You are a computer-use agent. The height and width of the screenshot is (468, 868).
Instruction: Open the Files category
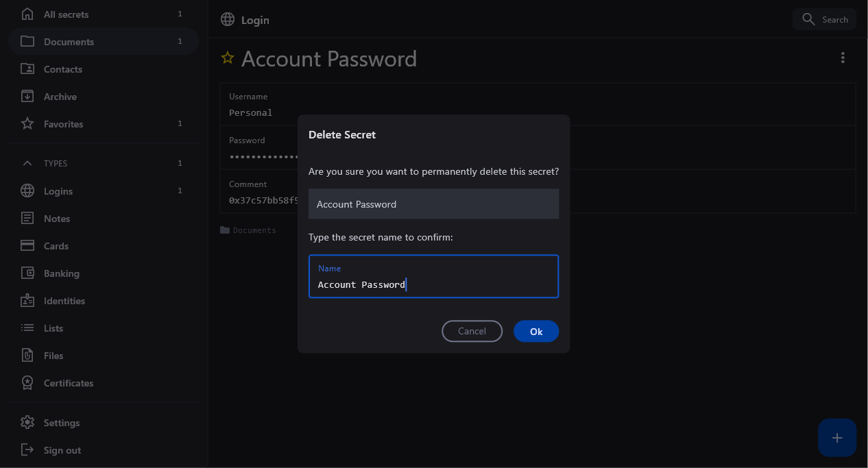[53, 356]
